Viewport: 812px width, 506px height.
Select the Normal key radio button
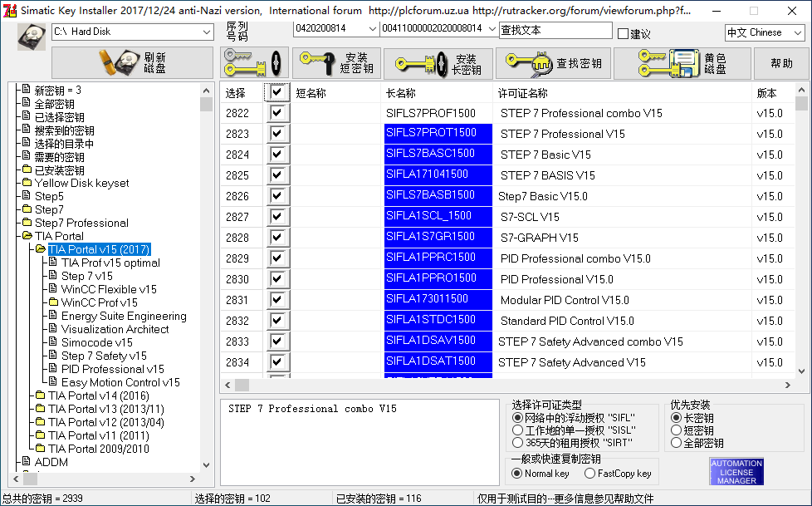click(516, 473)
